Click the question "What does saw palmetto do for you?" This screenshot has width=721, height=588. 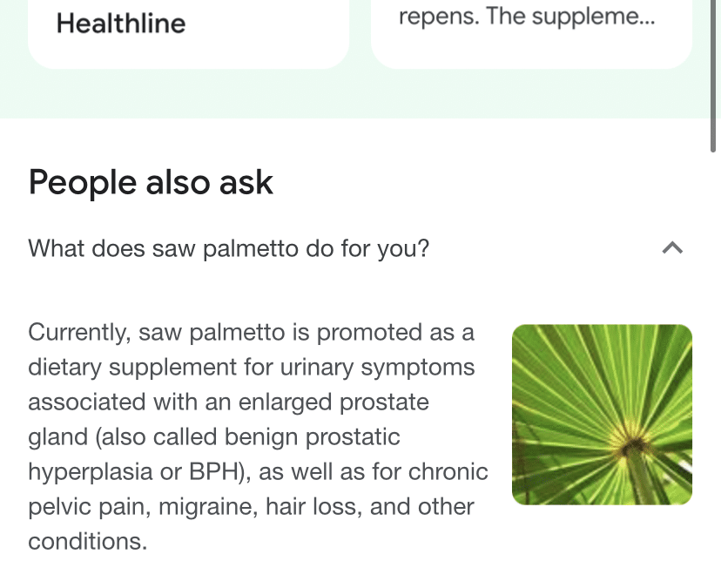coord(229,248)
